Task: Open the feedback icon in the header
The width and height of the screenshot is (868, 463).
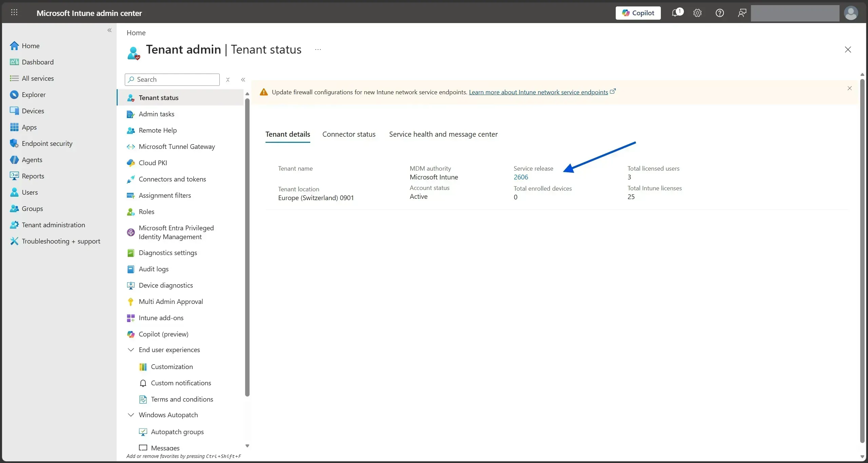Action: [x=742, y=13]
